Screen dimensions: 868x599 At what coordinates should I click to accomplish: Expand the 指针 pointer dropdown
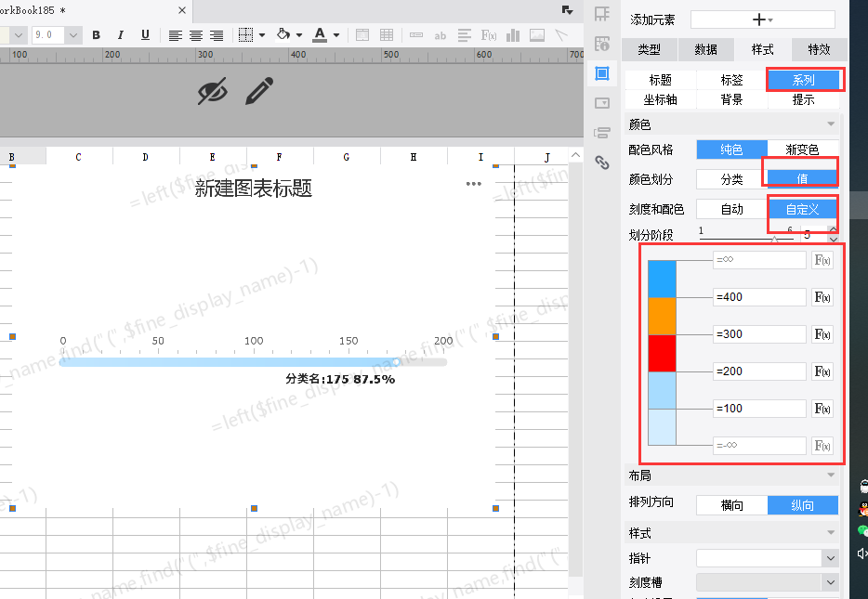pyautogui.click(x=830, y=558)
